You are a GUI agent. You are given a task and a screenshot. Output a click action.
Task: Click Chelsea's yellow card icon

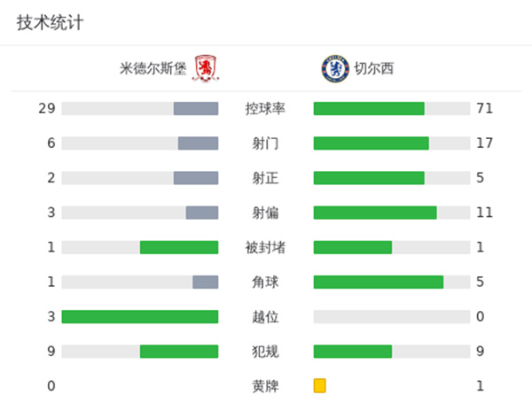(320, 385)
